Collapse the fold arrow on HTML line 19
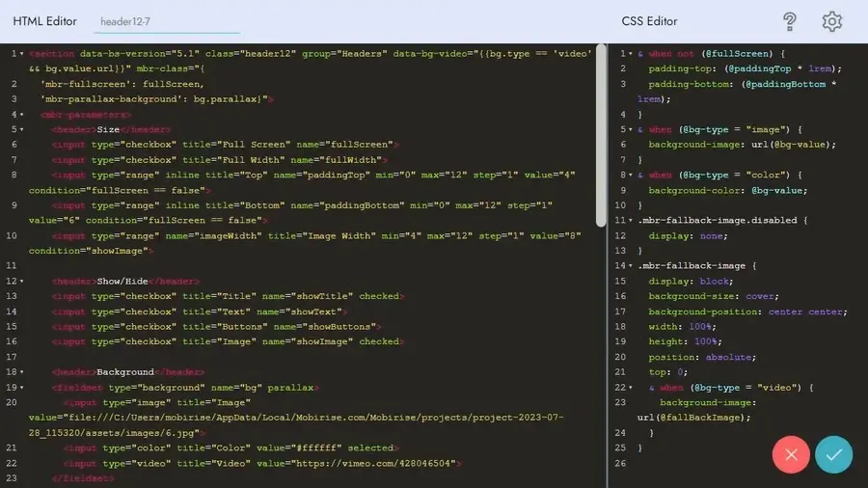This screenshot has width=868, height=488. [x=21, y=388]
